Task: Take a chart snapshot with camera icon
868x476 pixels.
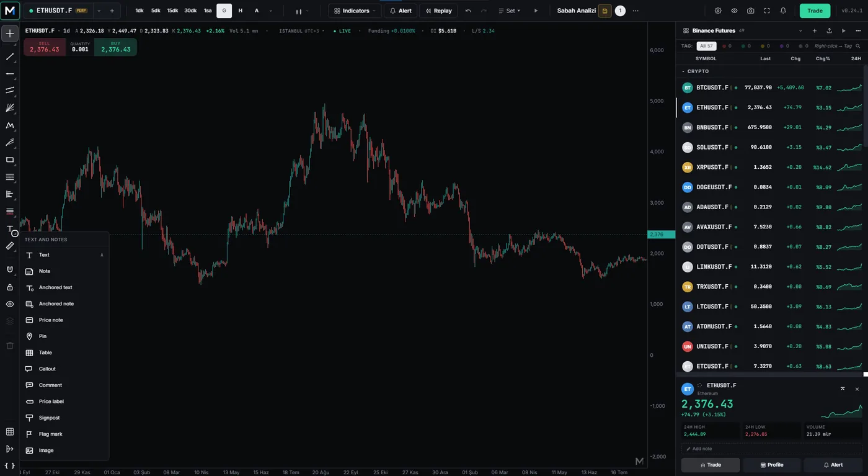Action: (751, 11)
